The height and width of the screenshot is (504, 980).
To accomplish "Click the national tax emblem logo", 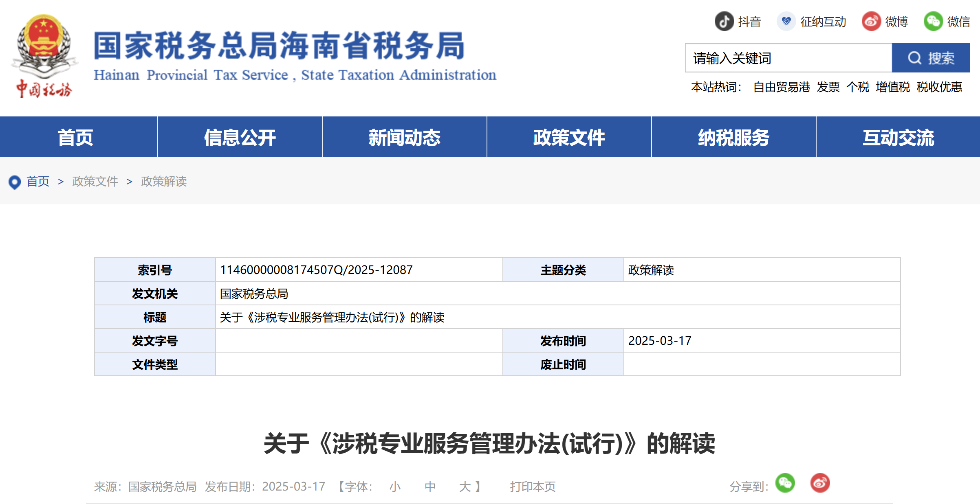I will (x=44, y=53).
